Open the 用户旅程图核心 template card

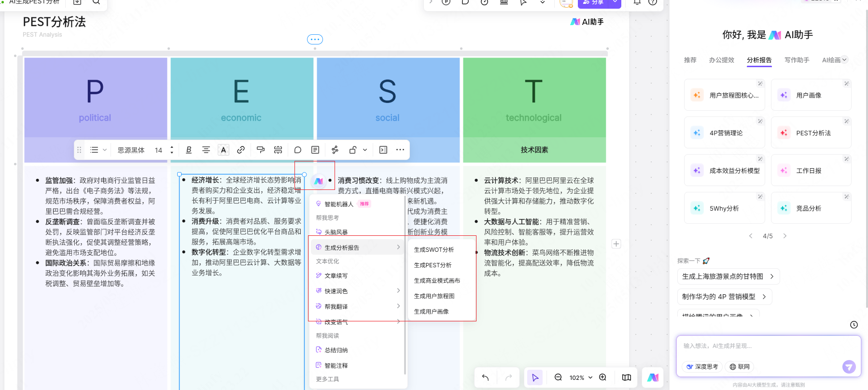(724, 95)
